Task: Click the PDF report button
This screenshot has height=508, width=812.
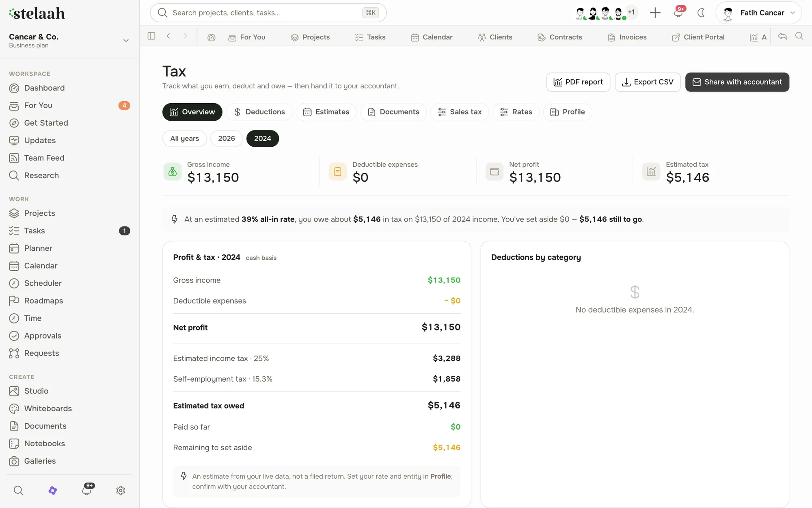Action: click(578, 82)
